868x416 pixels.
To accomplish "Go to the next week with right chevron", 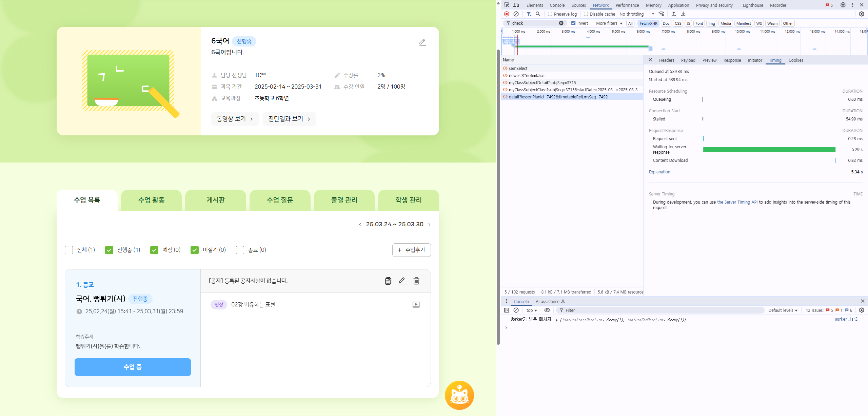I will [x=429, y=225].
